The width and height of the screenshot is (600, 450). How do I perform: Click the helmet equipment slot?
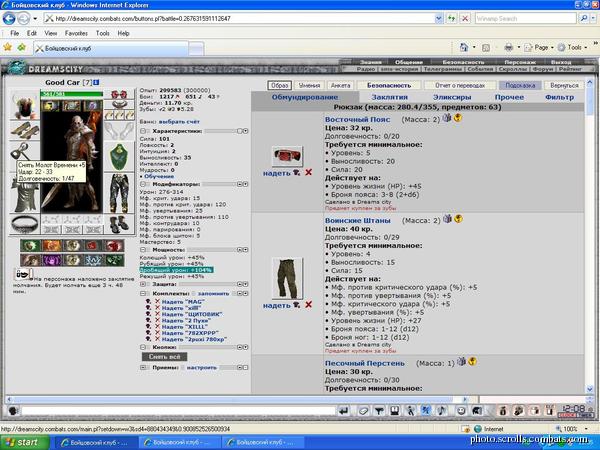click(x=24, y=105)
